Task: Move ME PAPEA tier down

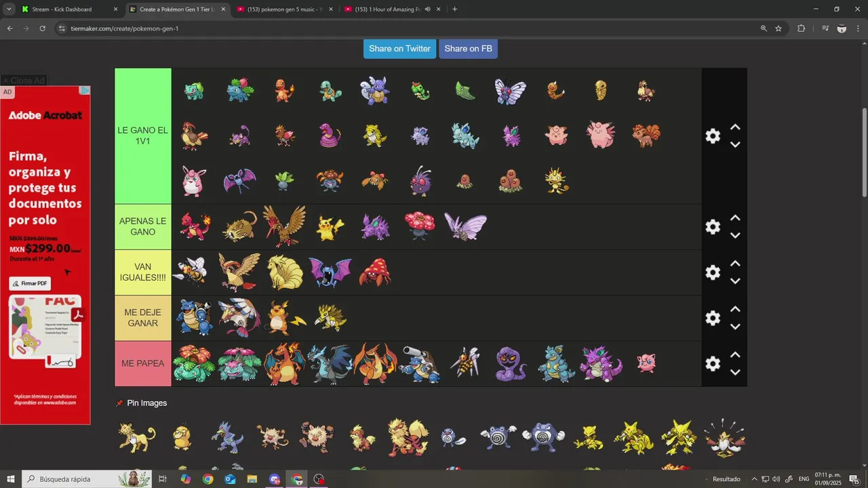Action: pyautogui.click(x=735, y=372)
